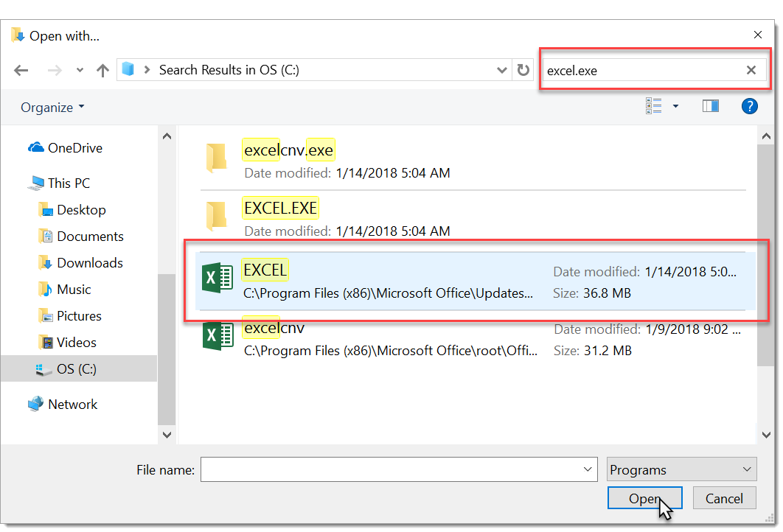
Task: Click the Cancel button
Action: coord(724,499)
